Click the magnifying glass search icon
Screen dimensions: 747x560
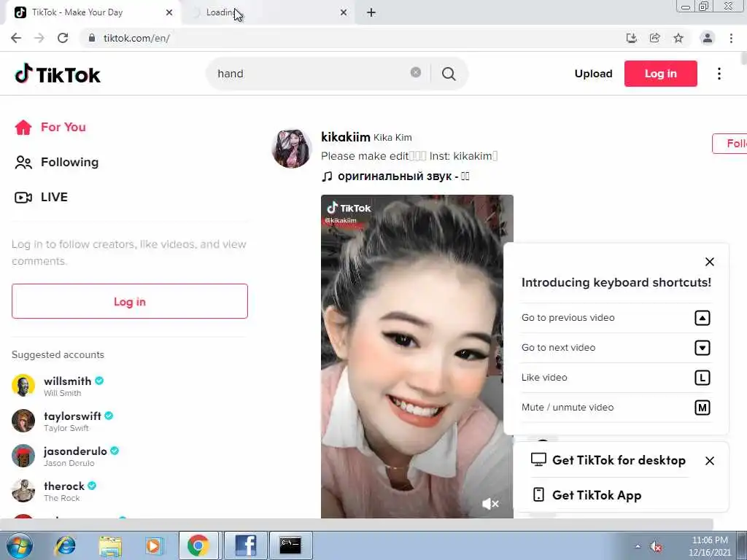449,74
